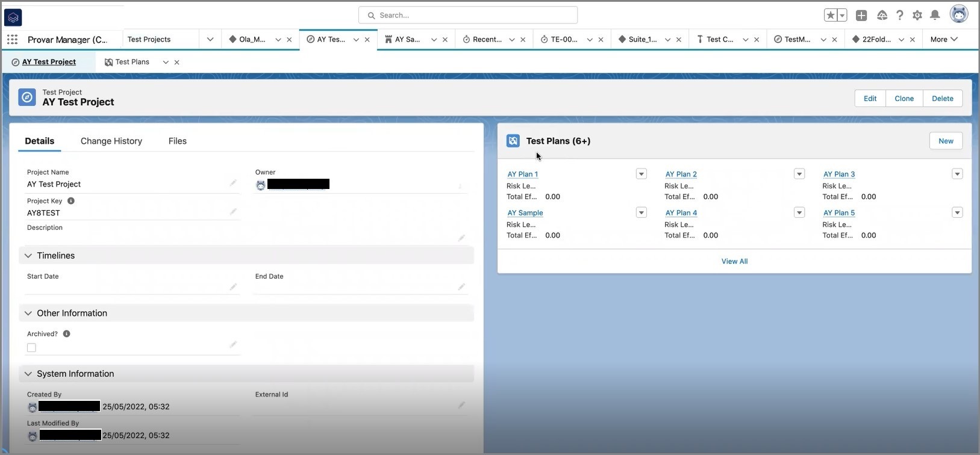The image size is (980, 455).
Task: Close the AY Tes... workspace tab
Action: click(x=367, y=40)
